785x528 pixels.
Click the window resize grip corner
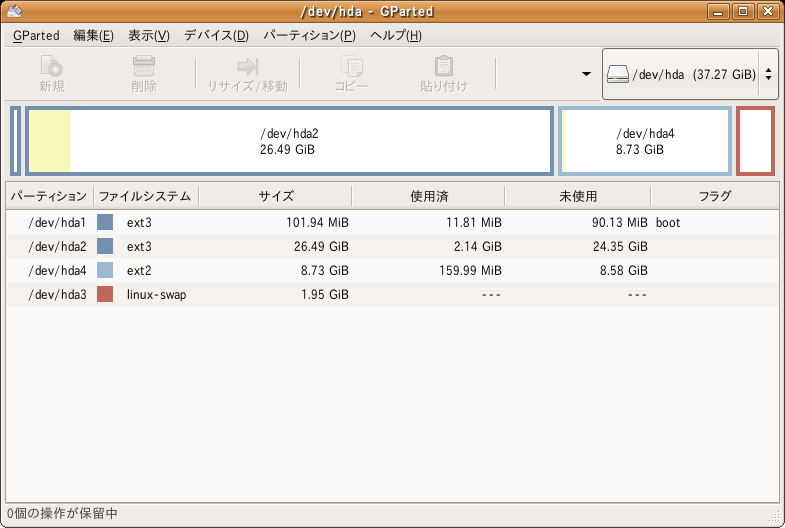coord(773,515)
